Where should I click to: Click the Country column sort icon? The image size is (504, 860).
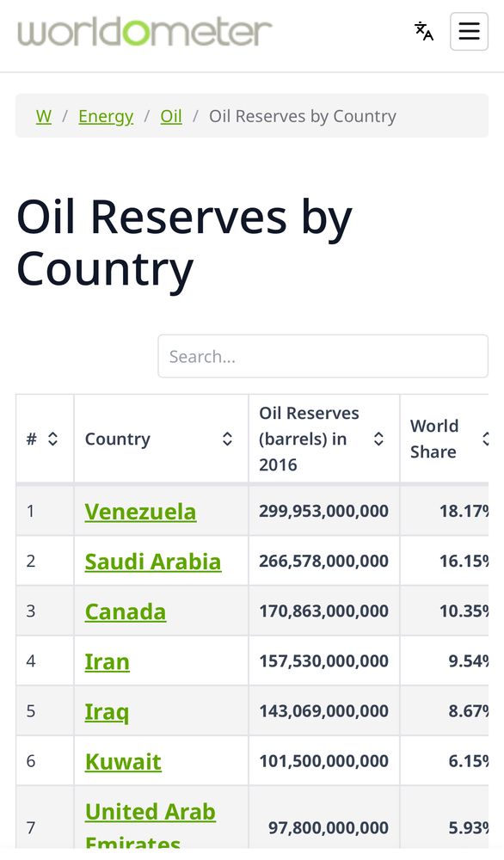[x=226, y=439]
